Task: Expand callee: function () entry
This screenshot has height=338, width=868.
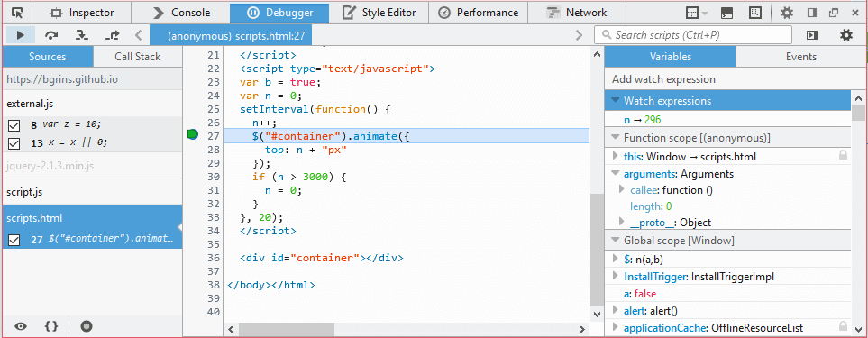Action: tap(622, 190)
